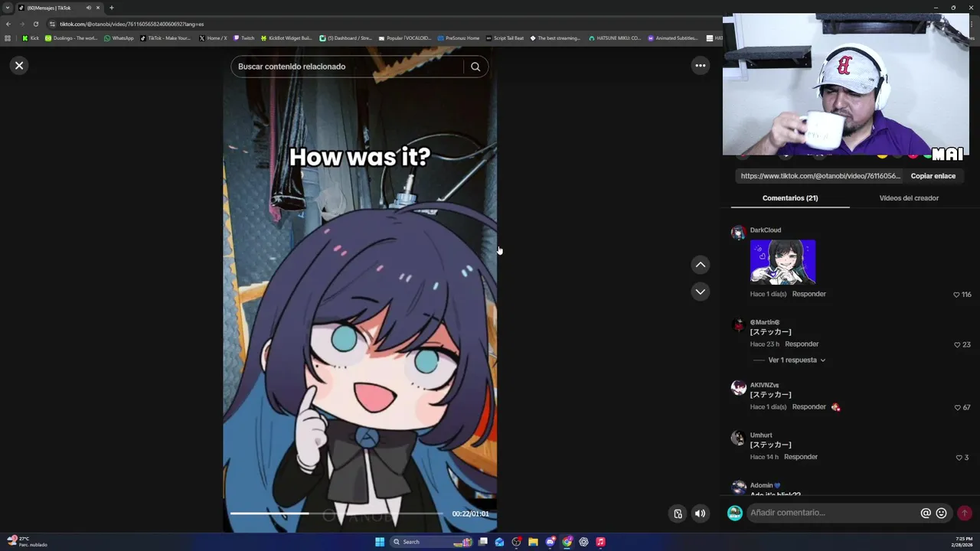The width and height of the screenshot is (980, 551).
Task: Open File Explorer from taskbar
Action: click(x=533, y=542)
